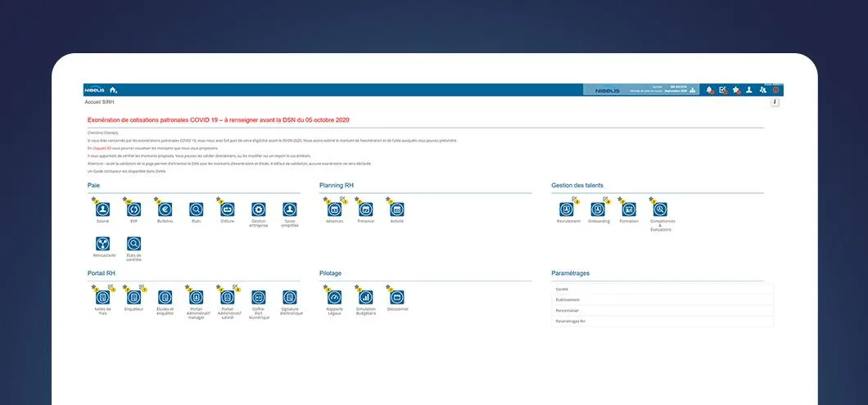The width and height of the screenshot is (868, 405).
Task: Click the home icon beside Nibelis logo
Action: click(113, 90)
